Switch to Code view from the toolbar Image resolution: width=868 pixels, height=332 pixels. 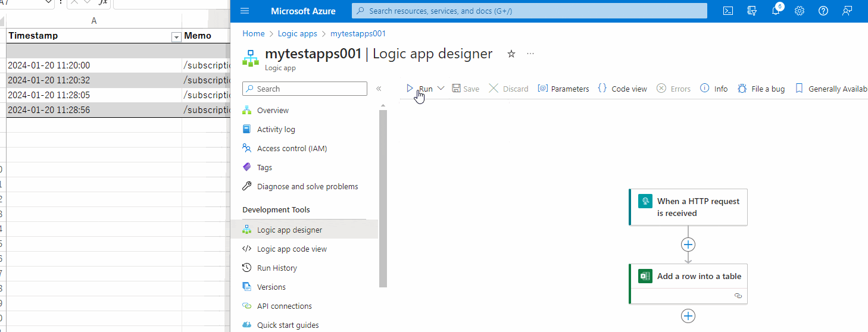coord(622,89)
